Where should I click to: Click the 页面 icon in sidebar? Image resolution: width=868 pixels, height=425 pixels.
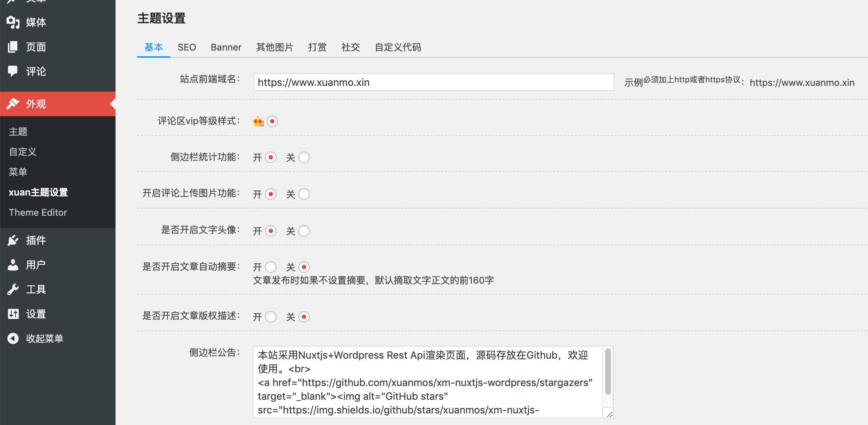(x=14, y=47)
